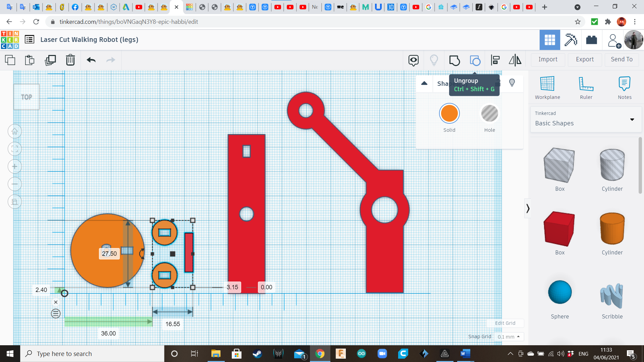This screenshot has width=644, height=362.
Task: Collapse the right shapes sidebar chevron
Action: [528, 208]
